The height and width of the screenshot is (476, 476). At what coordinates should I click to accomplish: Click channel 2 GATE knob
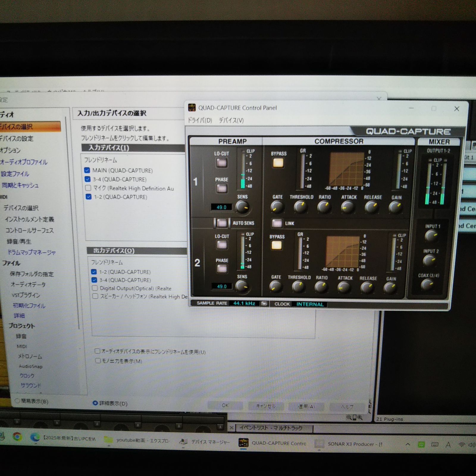(x=276, y=287)
